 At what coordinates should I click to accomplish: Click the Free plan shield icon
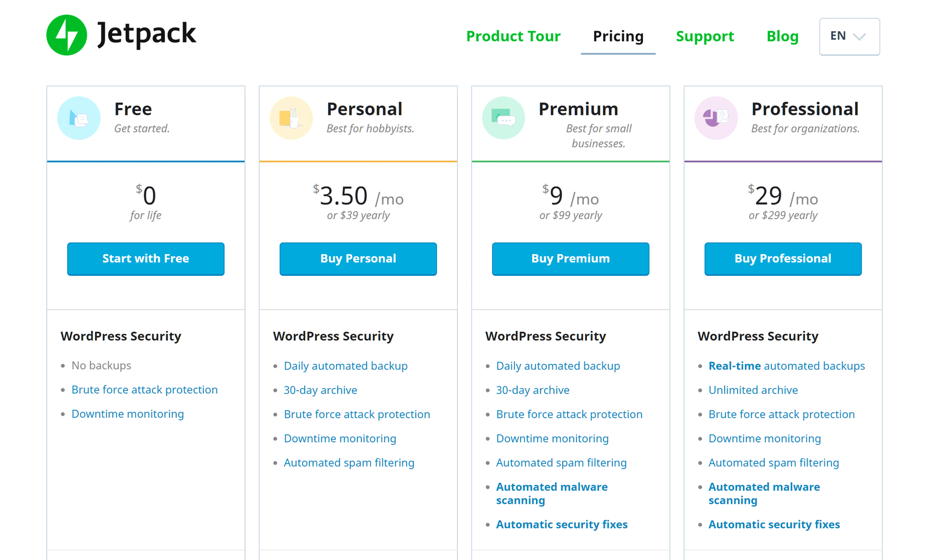pyautogui.click(x=80, y=119)
